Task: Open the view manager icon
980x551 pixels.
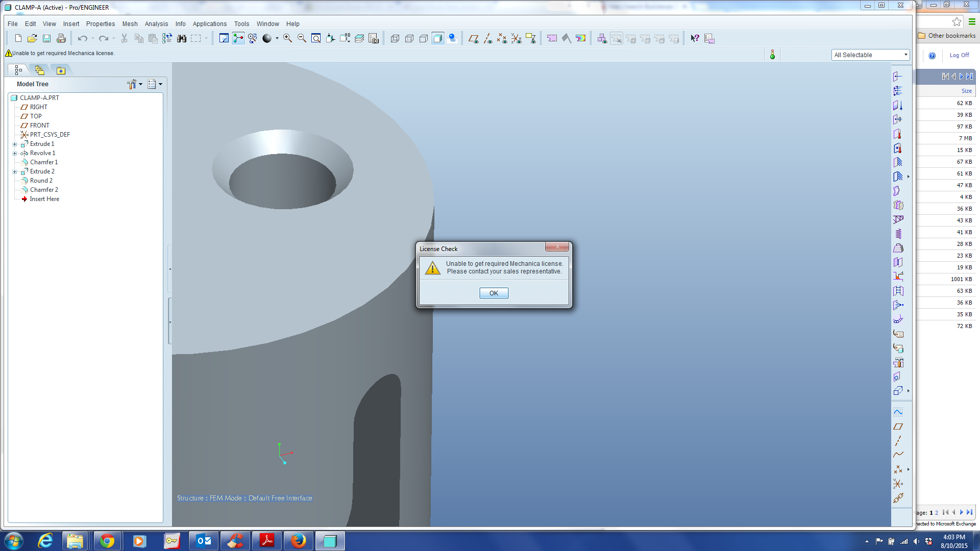Action: [373, 38]
